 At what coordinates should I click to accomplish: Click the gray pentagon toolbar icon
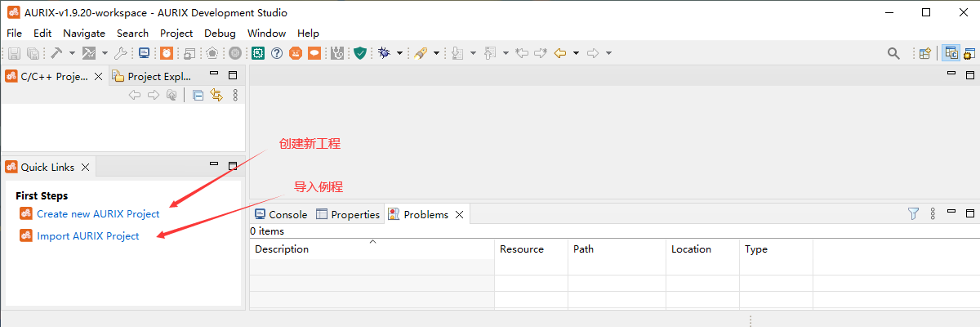[212, 53]
